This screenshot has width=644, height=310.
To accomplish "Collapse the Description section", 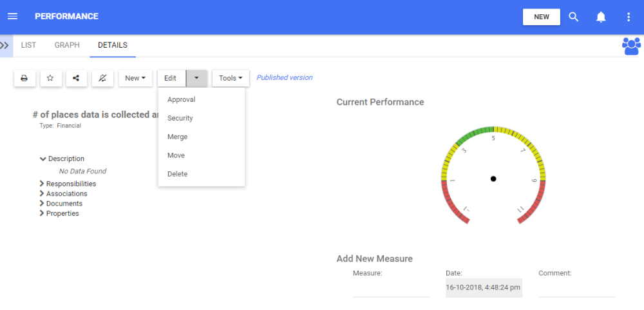I will [43, 159].
